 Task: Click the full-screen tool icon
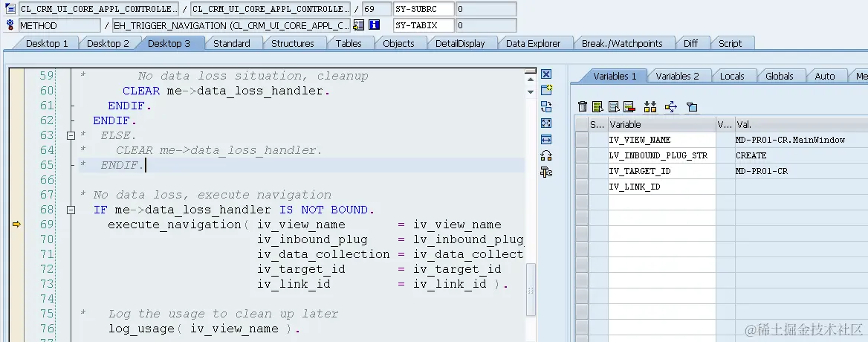(546, 123)
